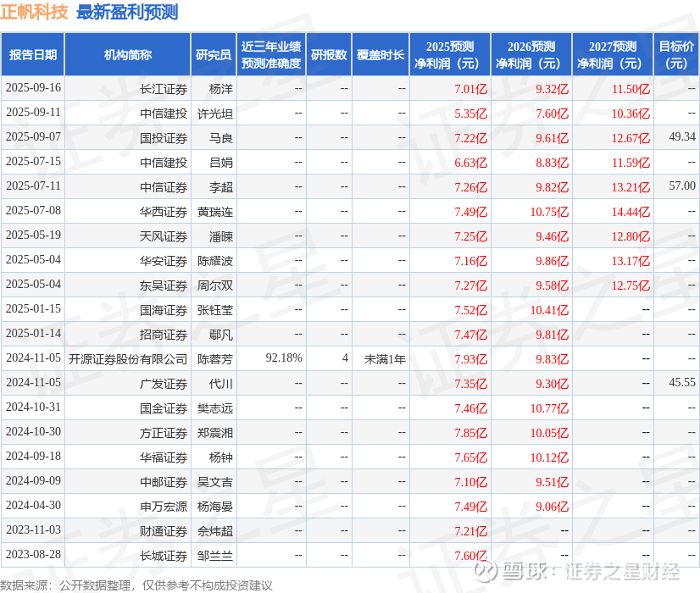The height and width of the screenshot is (593, 700).
Task: Click the 6.63亿 profit value
Action: click(x=470, y=163)
